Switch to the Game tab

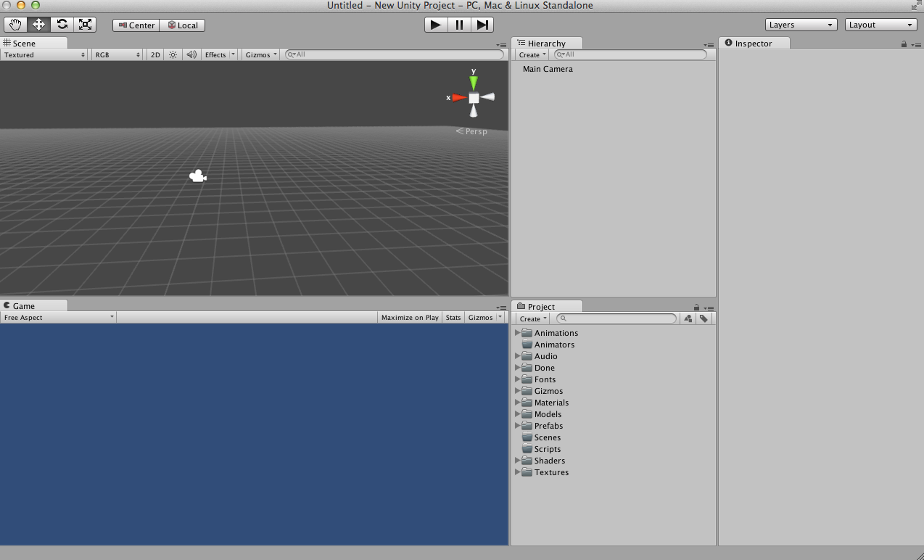(x=34, y=305)
